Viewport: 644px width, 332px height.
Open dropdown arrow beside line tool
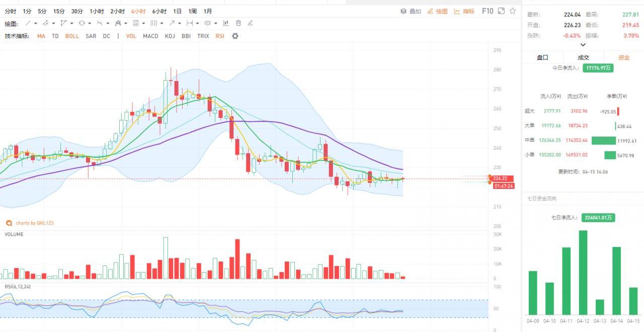pyautogui.click(x=36, y=23)
